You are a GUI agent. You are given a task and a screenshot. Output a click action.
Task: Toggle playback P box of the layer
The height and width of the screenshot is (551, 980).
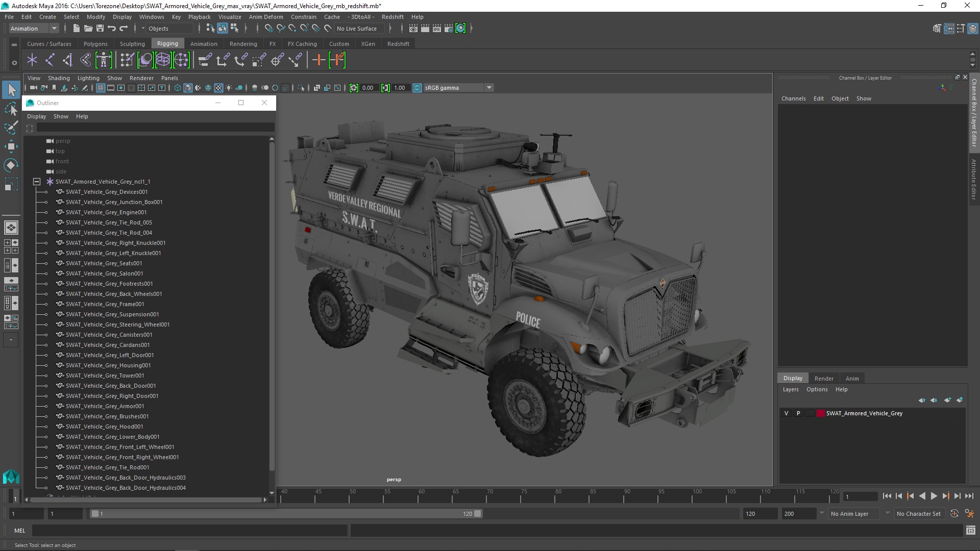pyautogui.click(x=798, y=413)
